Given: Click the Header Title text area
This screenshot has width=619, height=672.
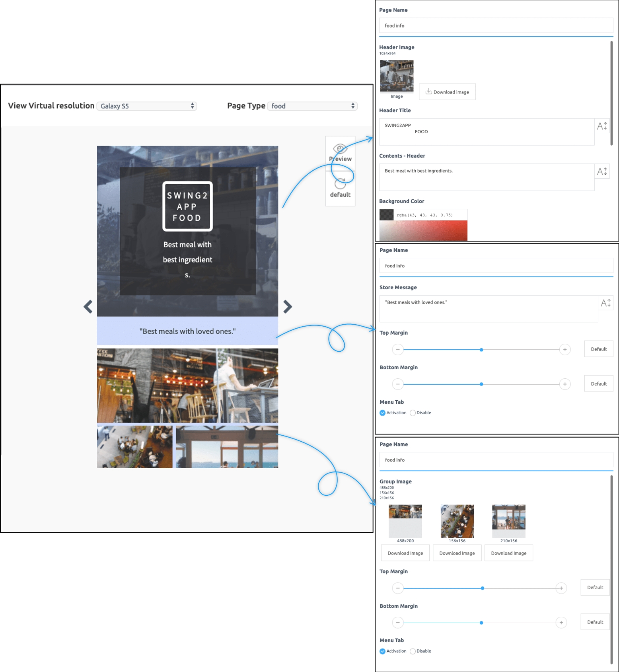Looking at the screenshot, I should (x=487, y=132).
